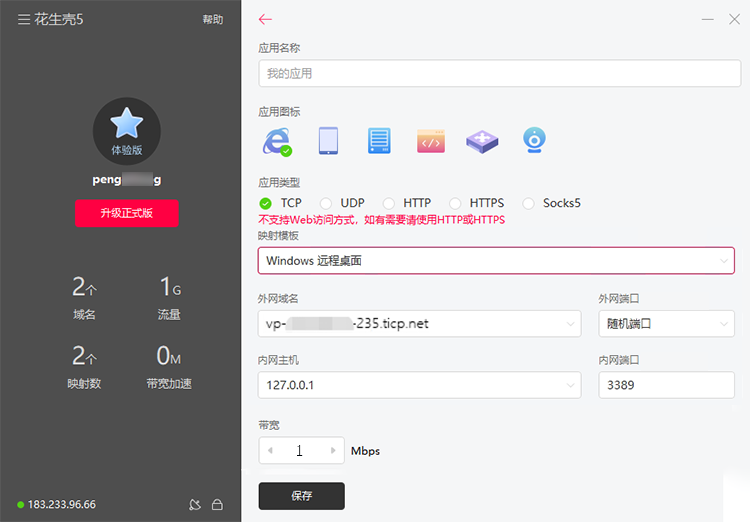Open the 映射模板 Windows 远程桌面 dropdown
This screenshot has width=750, height=522.
click(x=496, y=261)
